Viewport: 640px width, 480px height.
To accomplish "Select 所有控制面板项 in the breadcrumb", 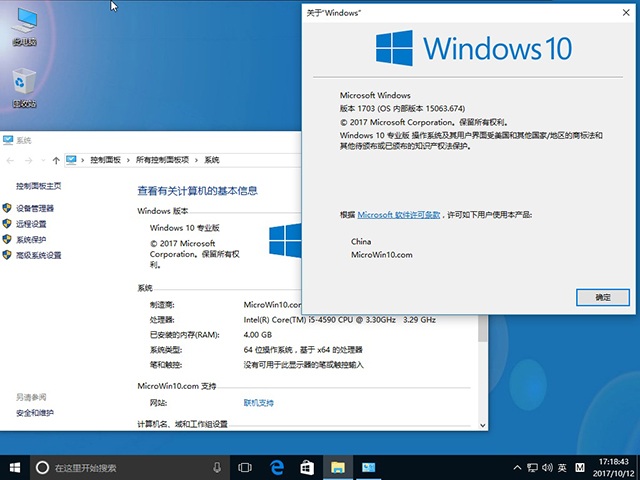I will [162, 160].
